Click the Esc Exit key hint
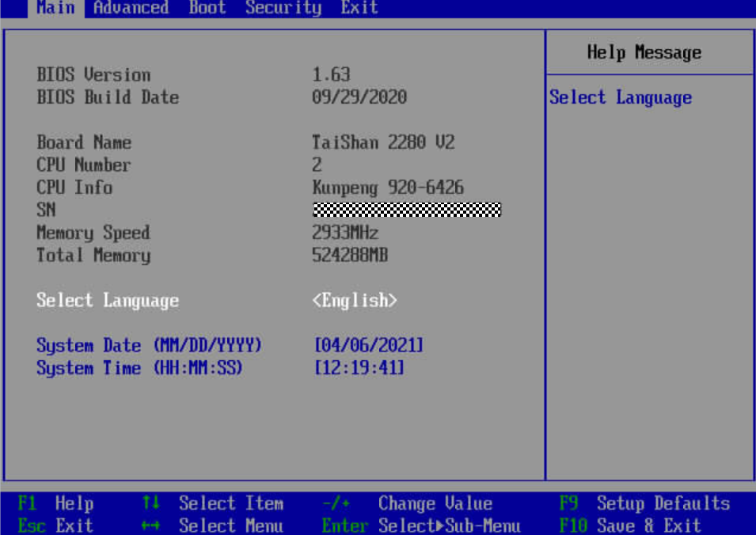 point(55,526)
